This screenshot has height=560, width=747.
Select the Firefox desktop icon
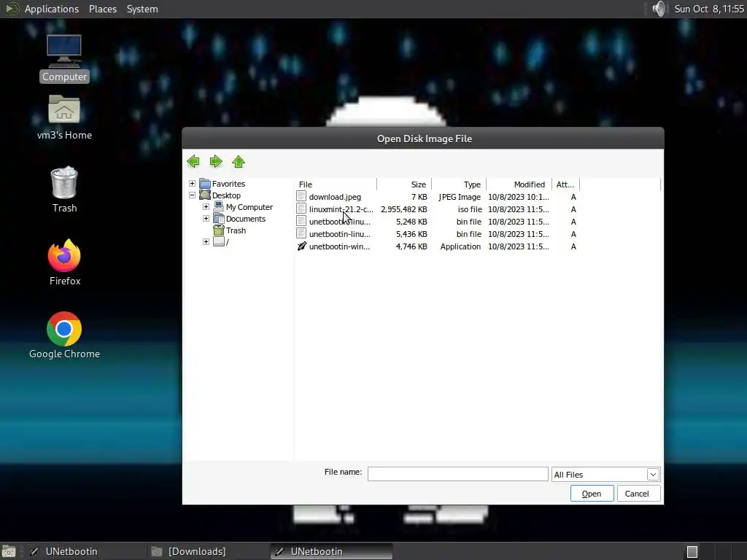64,262
